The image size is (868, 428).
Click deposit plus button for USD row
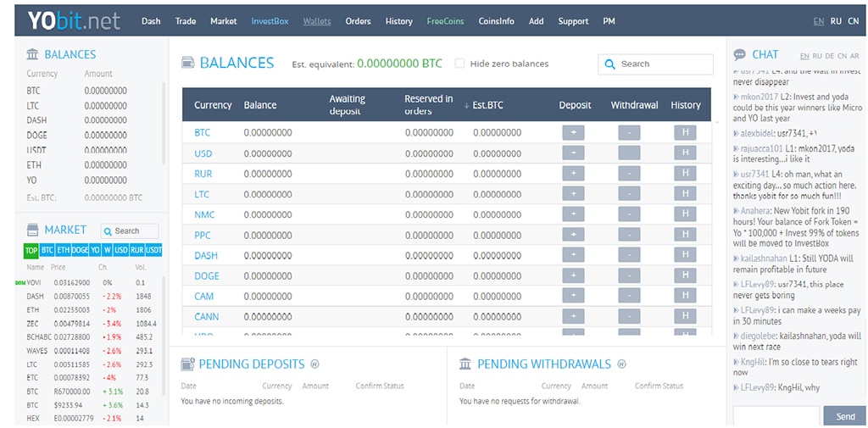tap(573, 153)
